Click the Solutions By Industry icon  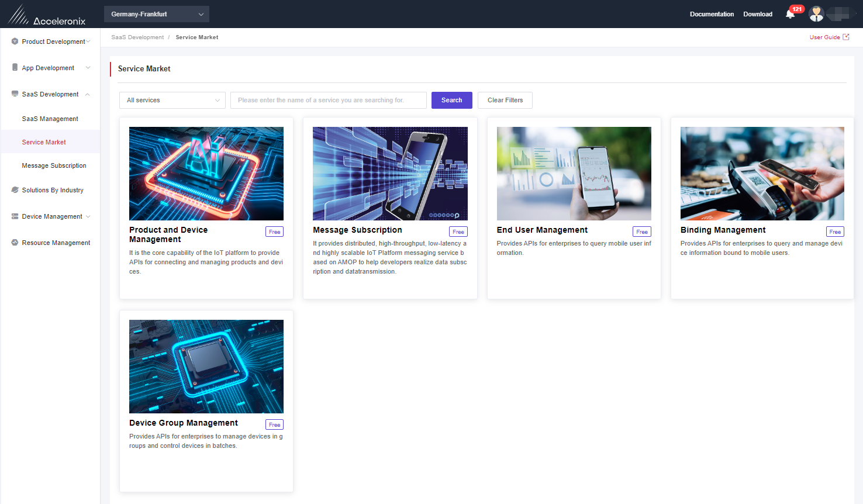pyautogui.click(x=15, y=190)
